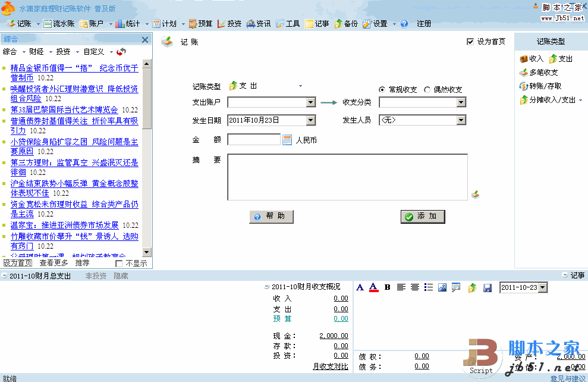
Task: Refresh the news panel with the red arrow icon
Action: point(121,52)
